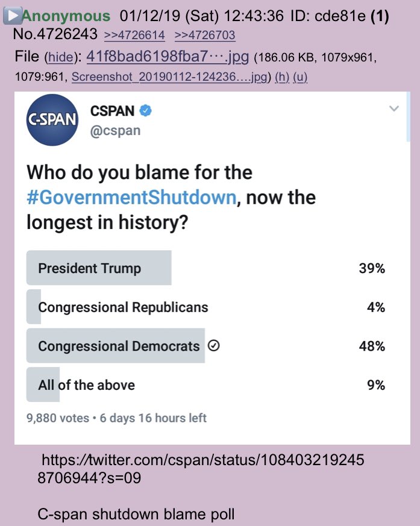This screenshot has height=526, width=420.
Task: Click the @cspan handle
Action: point(115,131)
